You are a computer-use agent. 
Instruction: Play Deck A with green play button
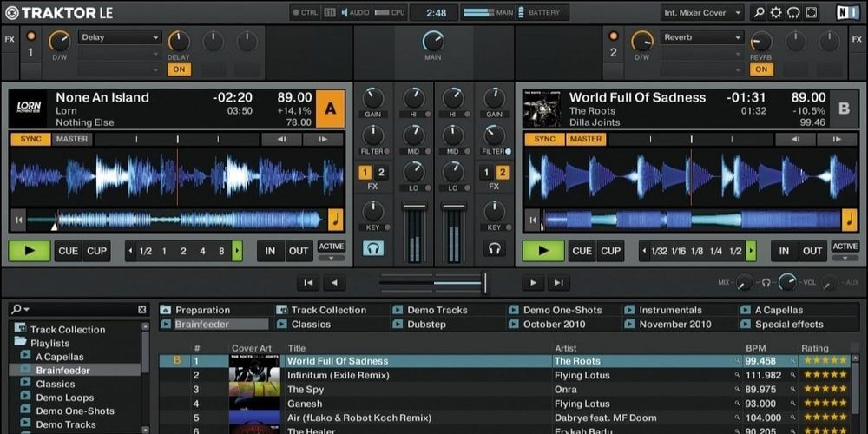(30, 251)
